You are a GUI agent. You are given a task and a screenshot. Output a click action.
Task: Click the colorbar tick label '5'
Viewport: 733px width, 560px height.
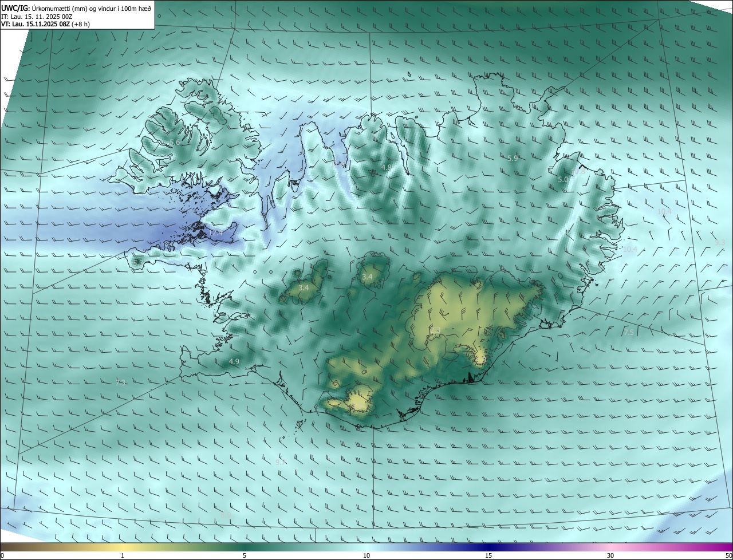point(245,555)
